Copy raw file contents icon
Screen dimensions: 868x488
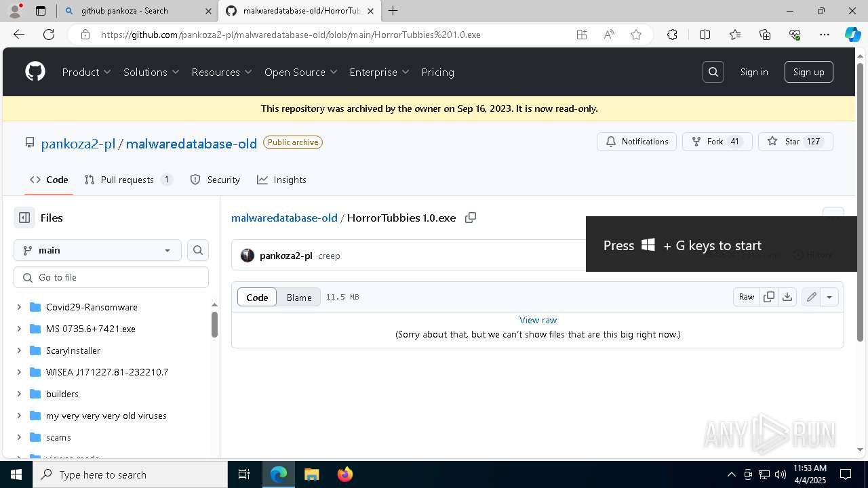(x=769, y=297)
